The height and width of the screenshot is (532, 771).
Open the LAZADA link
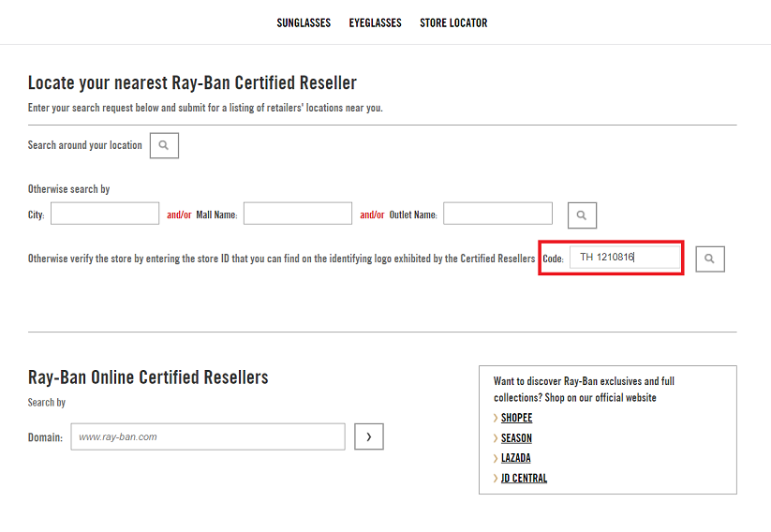coord(516,458)
